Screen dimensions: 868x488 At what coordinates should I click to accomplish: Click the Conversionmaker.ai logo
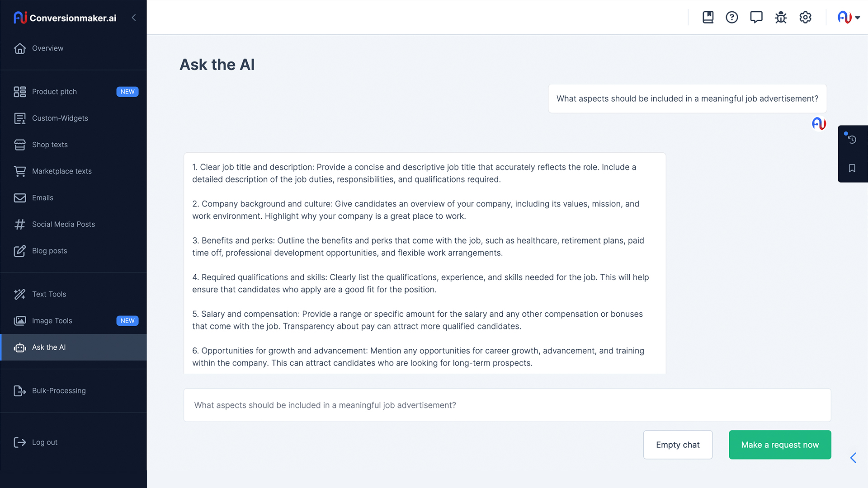pyautogui.click(x=65, y=18)
